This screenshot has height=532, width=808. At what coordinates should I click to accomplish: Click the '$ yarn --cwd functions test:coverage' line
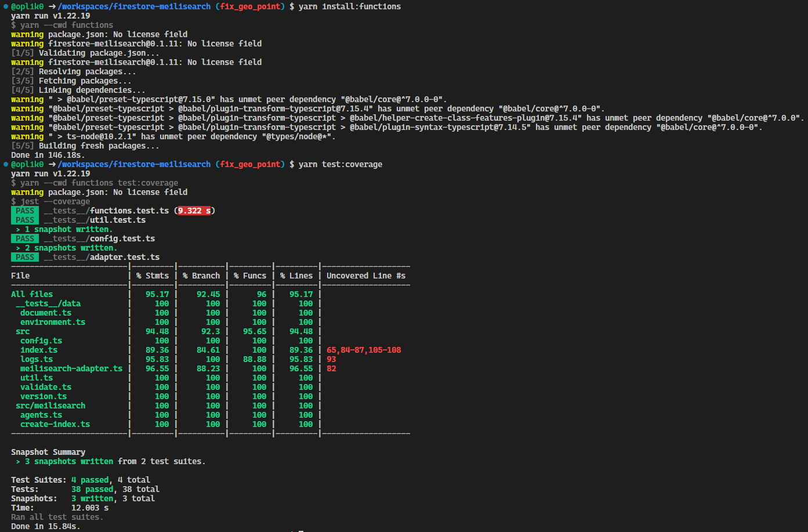[95, 183]
